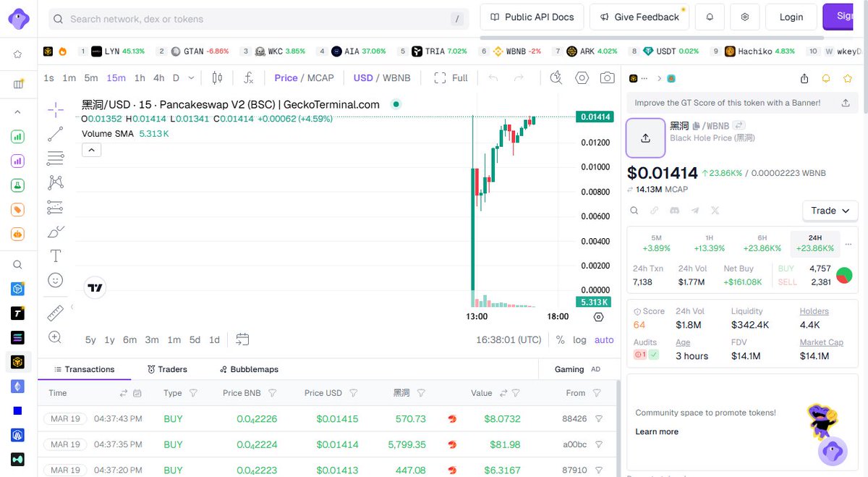This screenshot has width=868, height=477.
Task: Activate the chart zoom-in tool
Action: click(x=56, y=337)
